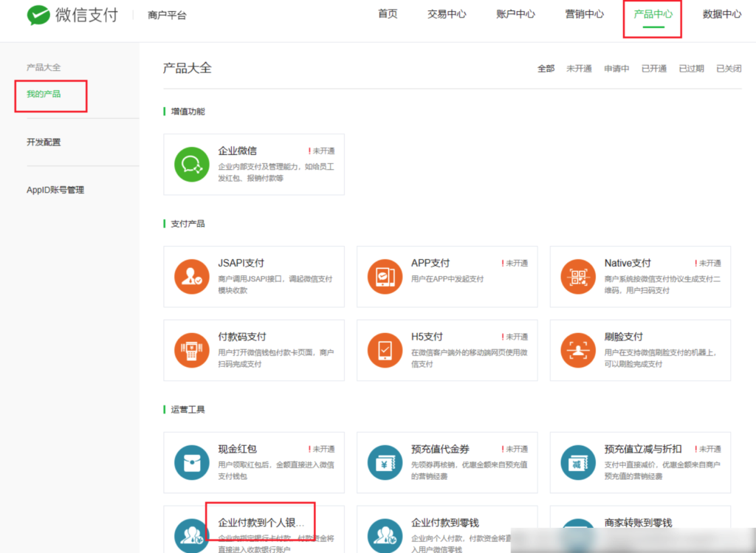
Task: Open the 交易中心 menu
Action: coord(446,14)
